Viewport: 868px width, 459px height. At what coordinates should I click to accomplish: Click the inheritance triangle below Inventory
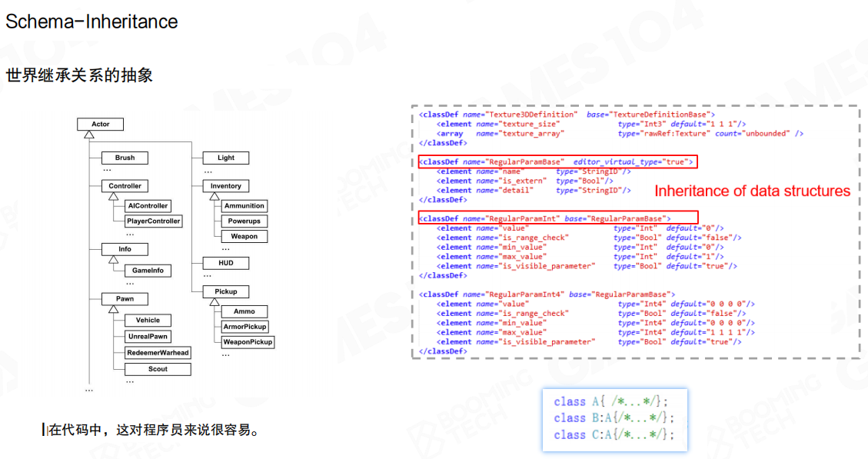tap(215, 196)
